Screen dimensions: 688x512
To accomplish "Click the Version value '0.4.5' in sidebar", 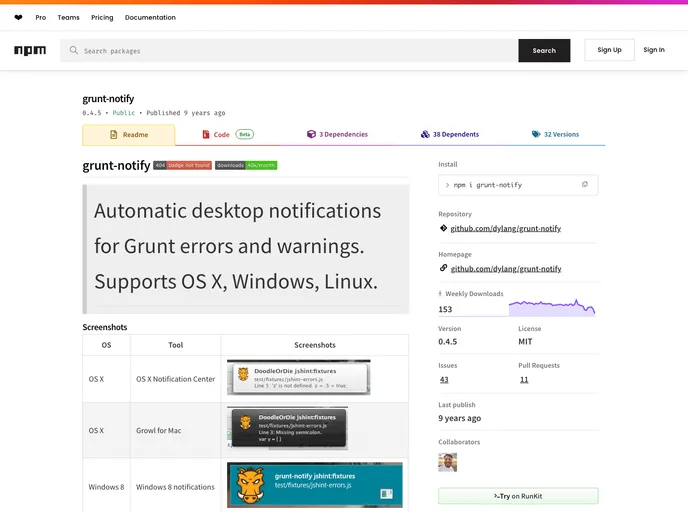I will pyautogui.click(x=448, y=342).
